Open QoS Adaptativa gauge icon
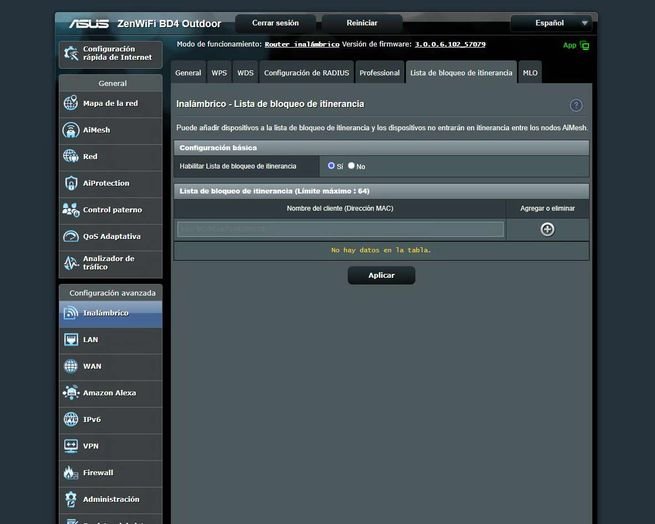 (71, 236)
